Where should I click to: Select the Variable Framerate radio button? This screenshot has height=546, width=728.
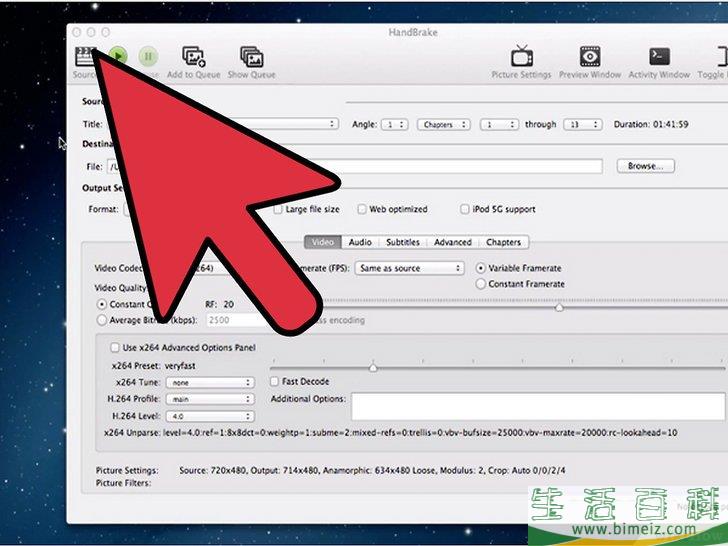click(x=481, y=268)
